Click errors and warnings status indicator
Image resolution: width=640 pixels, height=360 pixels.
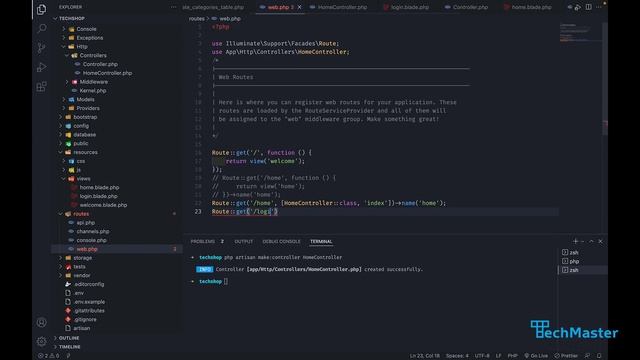click(49, 356)
